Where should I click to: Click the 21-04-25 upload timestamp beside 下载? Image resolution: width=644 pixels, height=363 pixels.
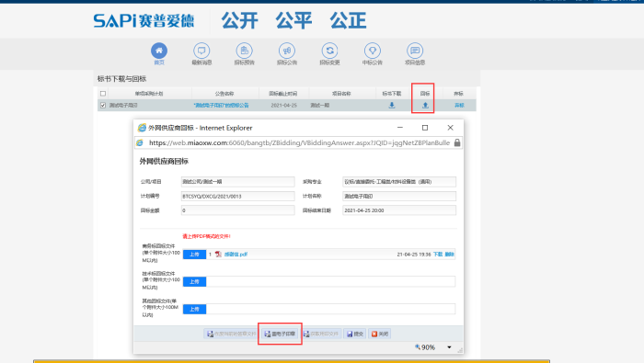[x=414, y=255]
